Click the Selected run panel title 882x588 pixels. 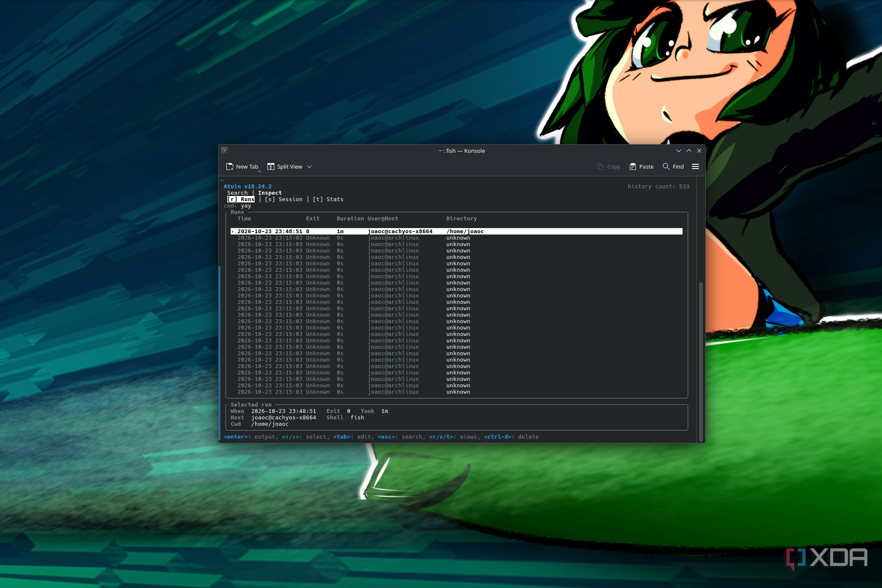click(251, 405)
